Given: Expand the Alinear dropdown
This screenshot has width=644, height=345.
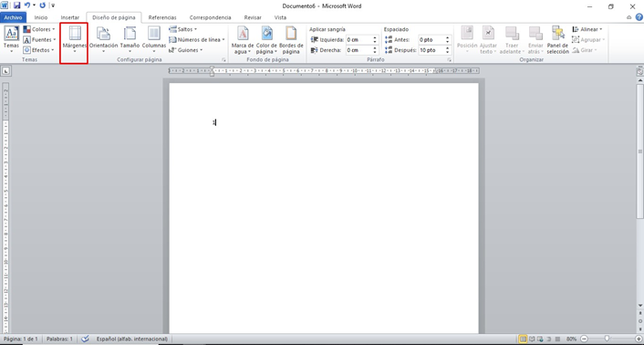Looking at the screenshot, I should pyautogui.click(x=587, y=29).
